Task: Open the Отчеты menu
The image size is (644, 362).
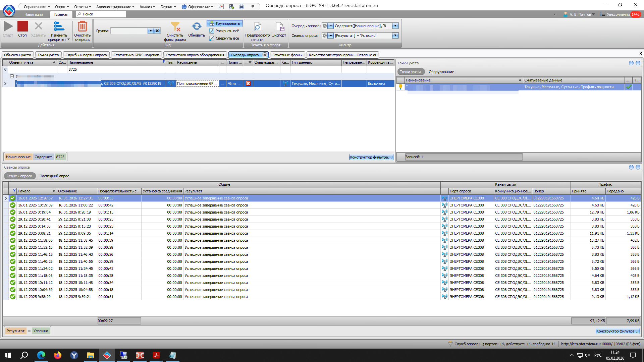Action: tap(83, 7)
